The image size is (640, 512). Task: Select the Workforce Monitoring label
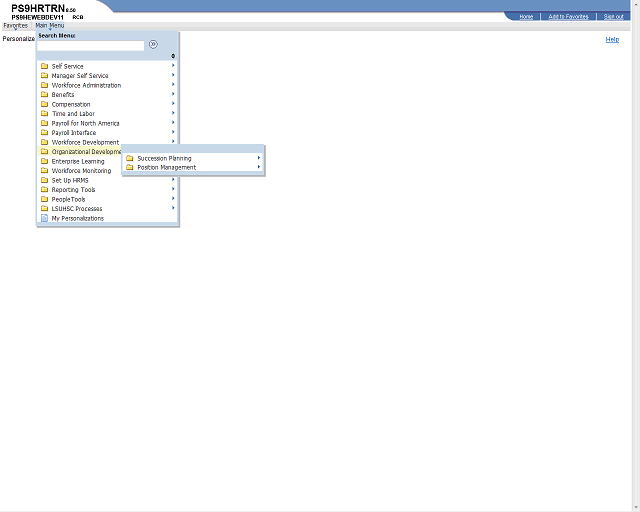81,170
